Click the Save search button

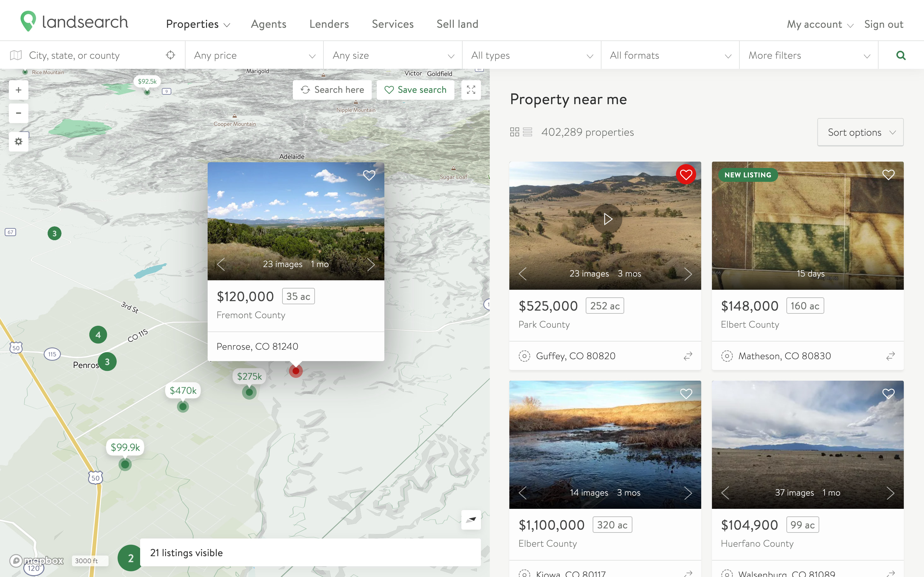tap(415, 90)
